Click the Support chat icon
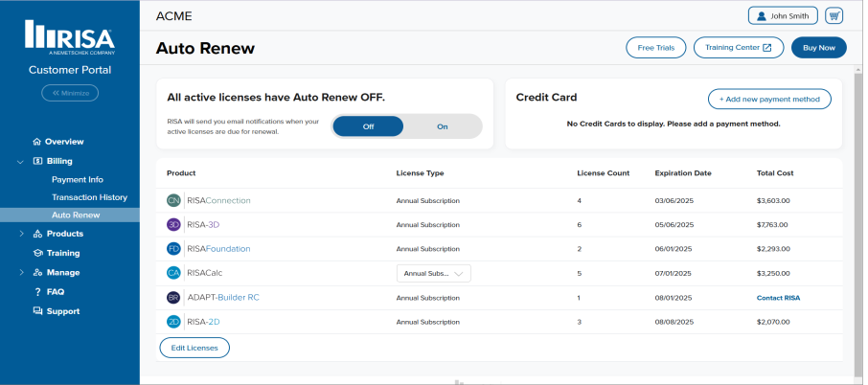 click(x=37, y=311)
